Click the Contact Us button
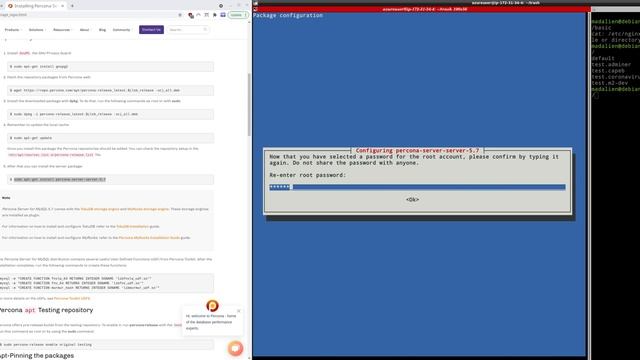The height and width of the screenshot is (360, 640). pos(151,30)
